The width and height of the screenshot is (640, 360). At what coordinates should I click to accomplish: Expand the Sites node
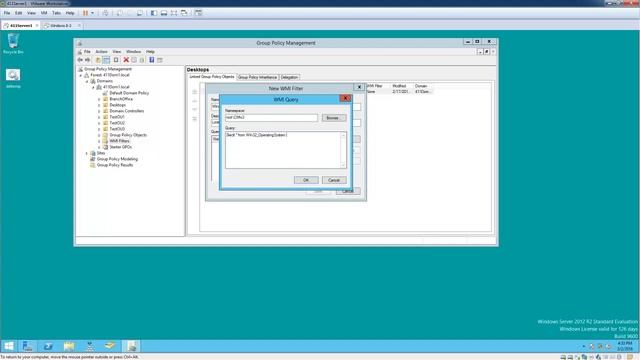[x=87, y=153]
